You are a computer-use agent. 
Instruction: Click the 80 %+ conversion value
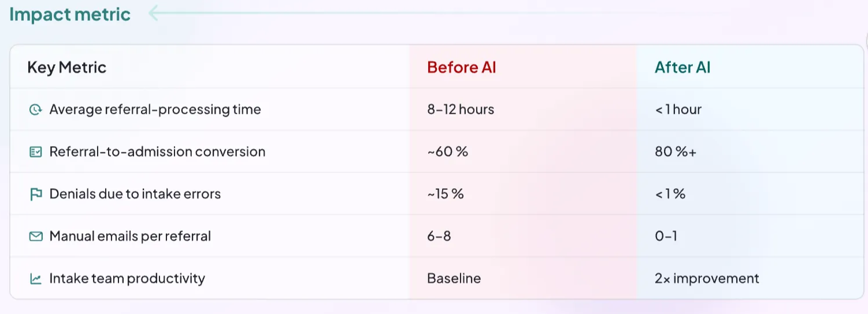point(676,152)
